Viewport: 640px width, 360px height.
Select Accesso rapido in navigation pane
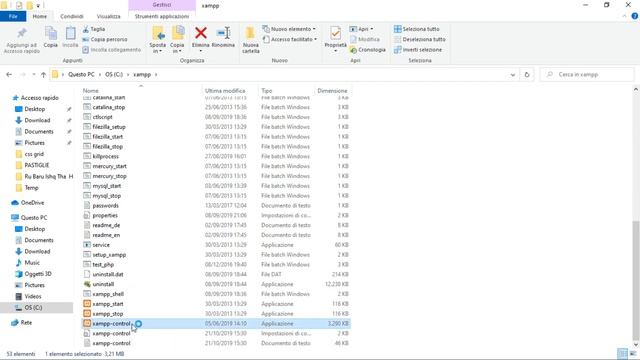40,98
